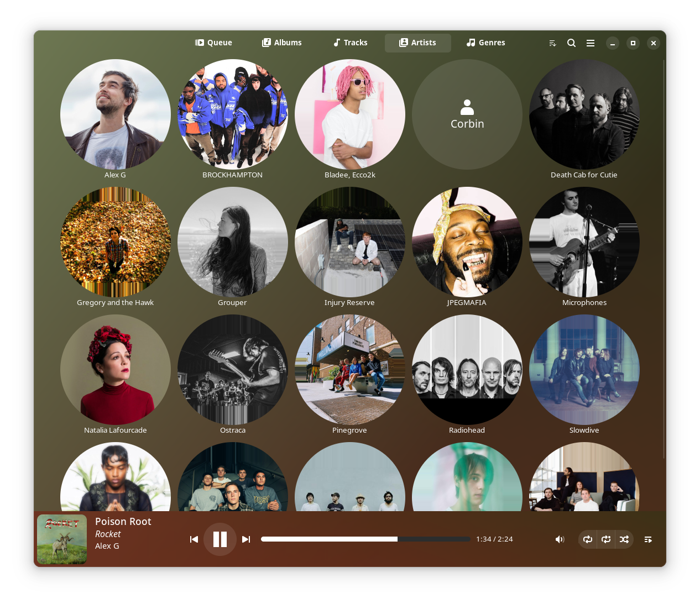
Task: Toggle repeat single track mode
Action: click(x=606, y=539)
